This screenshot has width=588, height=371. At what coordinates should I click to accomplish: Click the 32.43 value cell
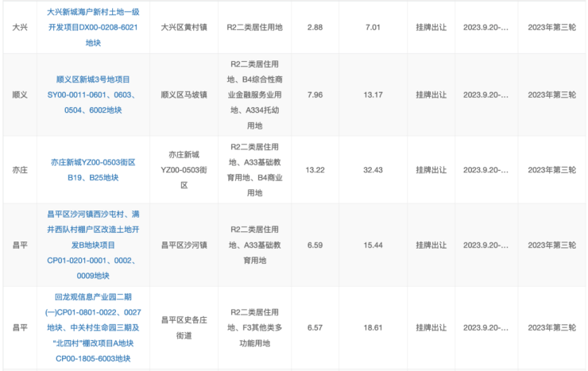click(373, 169)
